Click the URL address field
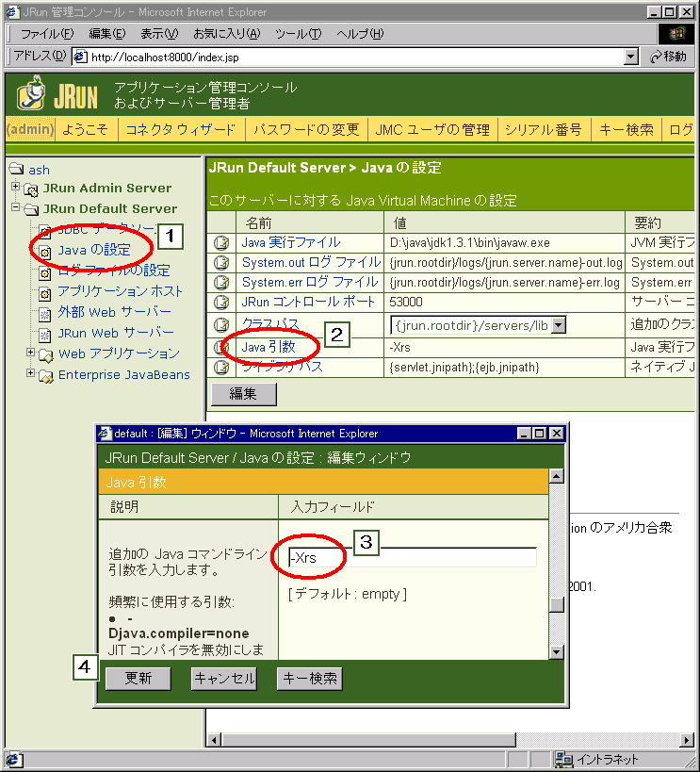Image resolution: width=700 pixels, height=772 pixels. 348,57
